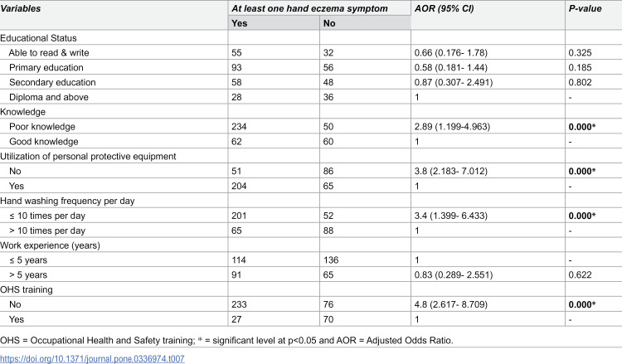Click the Diploma and above row
Image resolution: width=622 pixels, height=364 pixels.
pos(311,97)
